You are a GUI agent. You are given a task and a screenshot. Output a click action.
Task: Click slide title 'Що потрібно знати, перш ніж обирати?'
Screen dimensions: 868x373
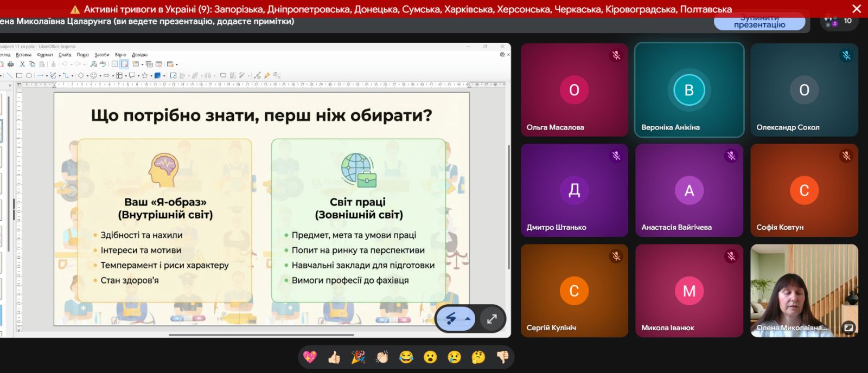pyautogui.click(x=261, y=115)
